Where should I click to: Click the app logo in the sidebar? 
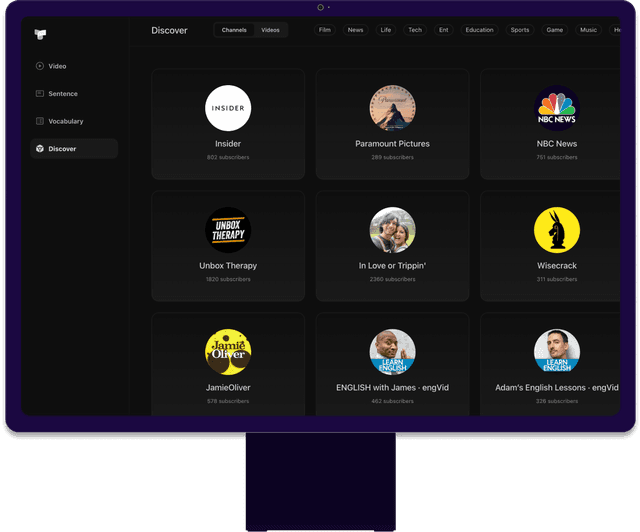tap(40, 34)
